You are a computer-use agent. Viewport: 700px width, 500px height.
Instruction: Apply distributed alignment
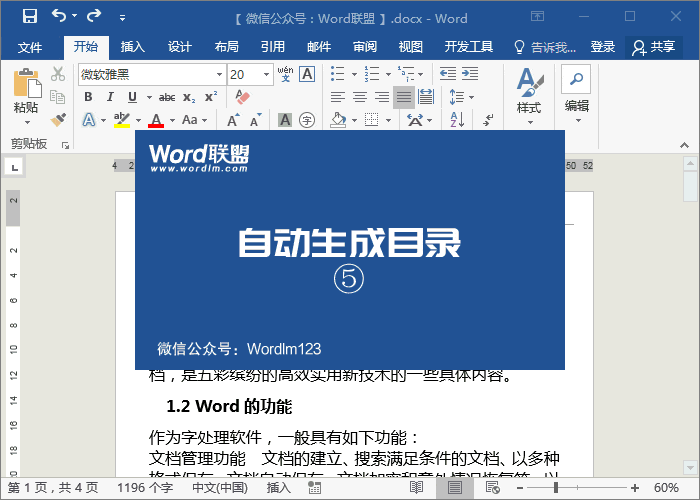pyautogui.click(x=425, y=97)
